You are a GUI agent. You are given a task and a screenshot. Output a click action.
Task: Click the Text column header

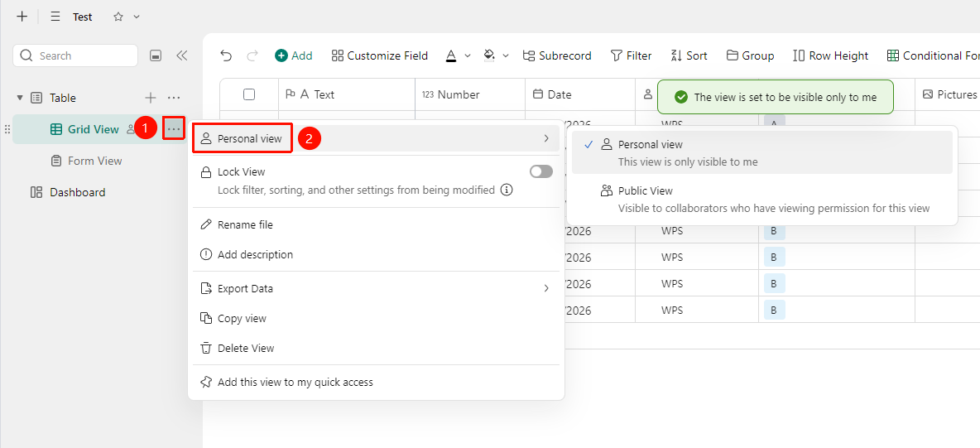tap(347, 94)
